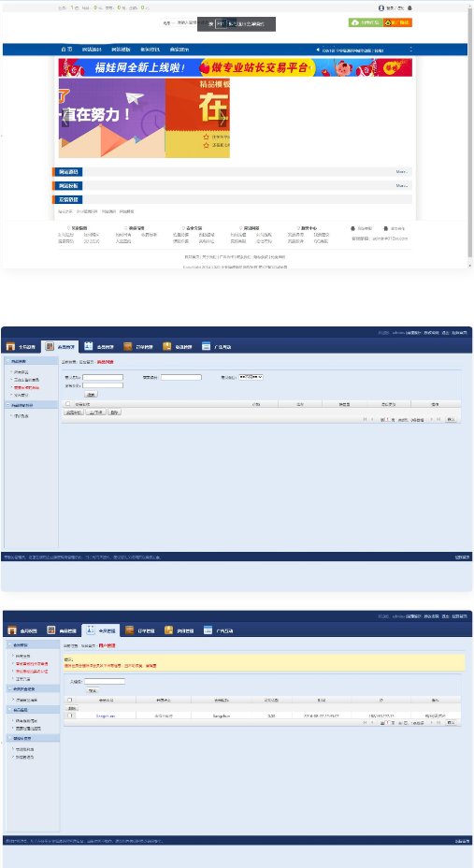Open the status dropdown in the product search form
This screenshot has height=868, width=474.
click(x=251, y=377)
